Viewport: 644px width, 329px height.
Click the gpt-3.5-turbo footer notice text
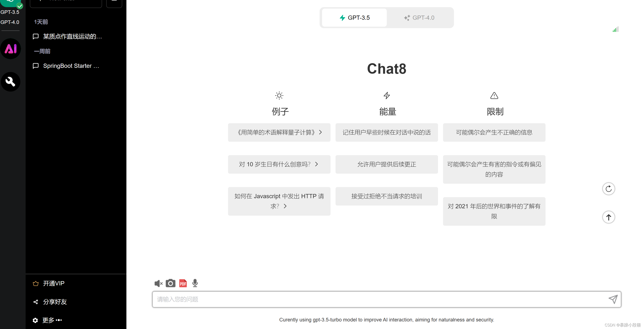(x=387, y=320)
